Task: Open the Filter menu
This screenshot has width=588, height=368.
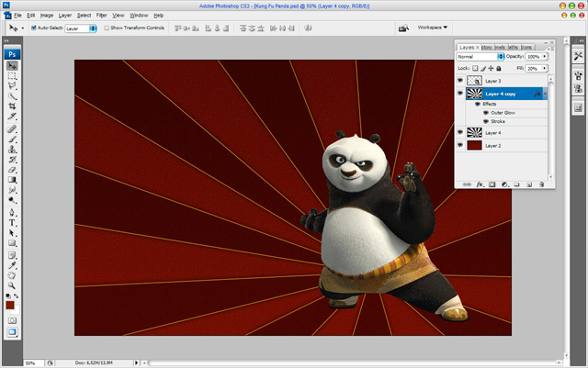Action: click(102, 16)
